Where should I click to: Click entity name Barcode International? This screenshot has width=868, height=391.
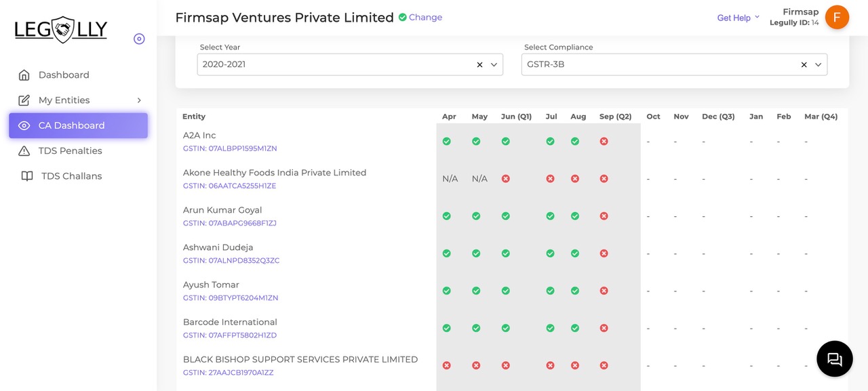click(230, 322)
